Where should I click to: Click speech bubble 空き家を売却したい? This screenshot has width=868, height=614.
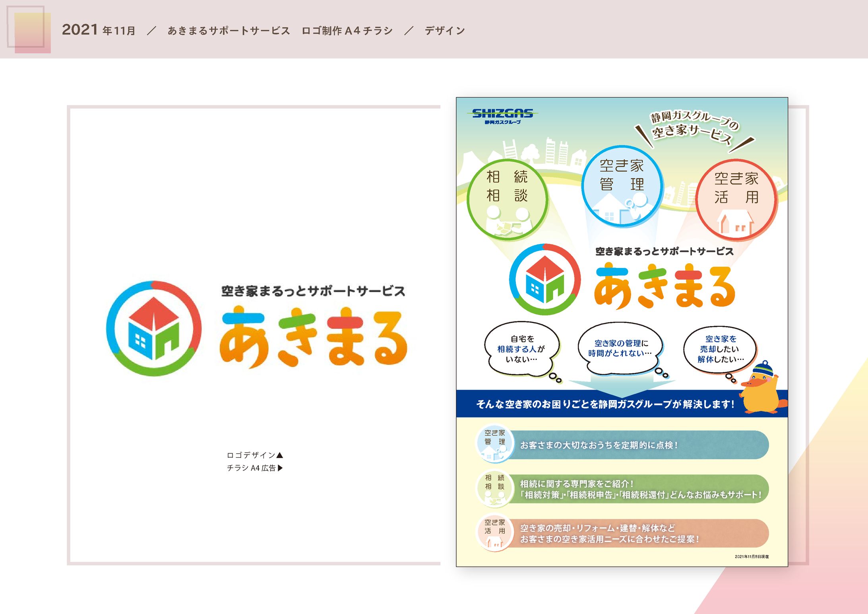click(x=721, y=349)
